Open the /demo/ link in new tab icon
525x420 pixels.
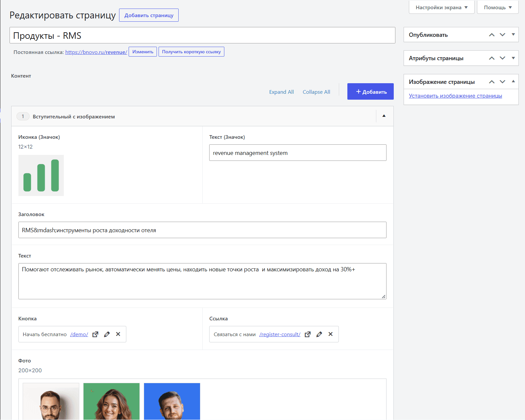click(95, 334)
